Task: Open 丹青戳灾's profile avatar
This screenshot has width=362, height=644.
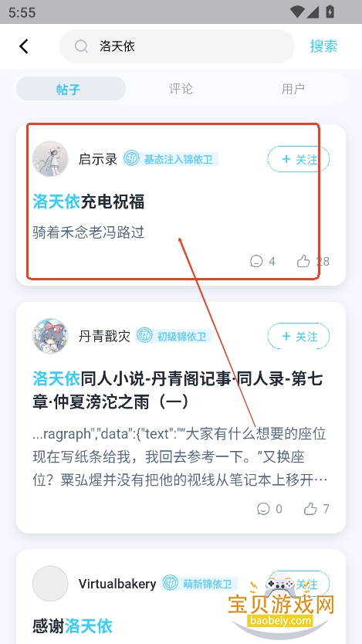Action: 50,336
